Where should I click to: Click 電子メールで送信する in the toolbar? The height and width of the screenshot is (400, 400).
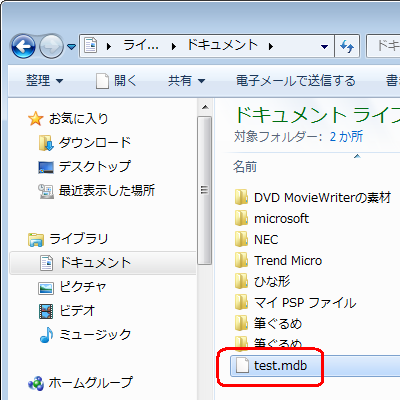click(x=296, y=81)
